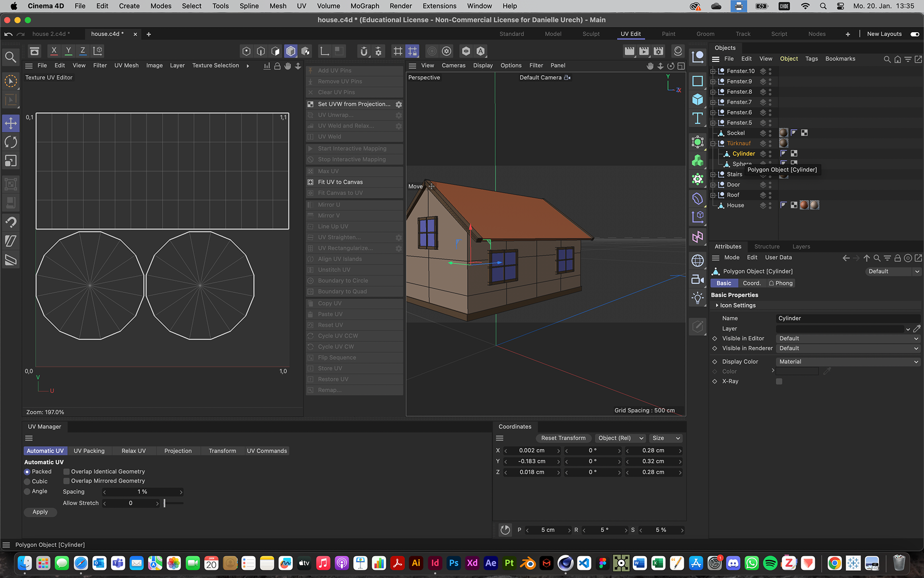
Task: Click the Cube primitive icon
Action: [697, 100]
